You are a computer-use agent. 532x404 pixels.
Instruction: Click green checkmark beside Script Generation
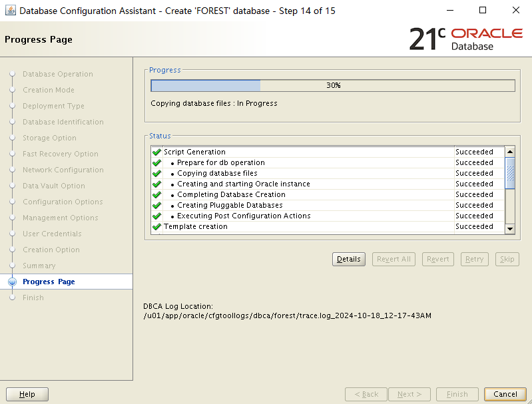156,152
